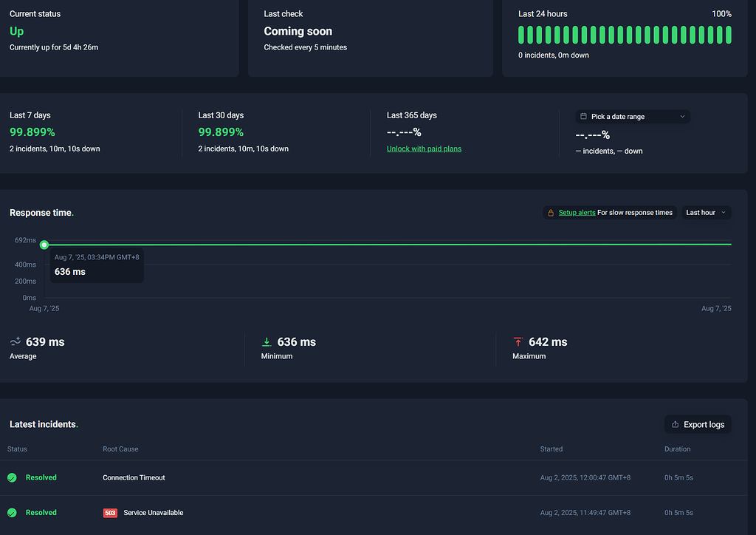Click the resolved checkmark for Service Unavailable

12,513
